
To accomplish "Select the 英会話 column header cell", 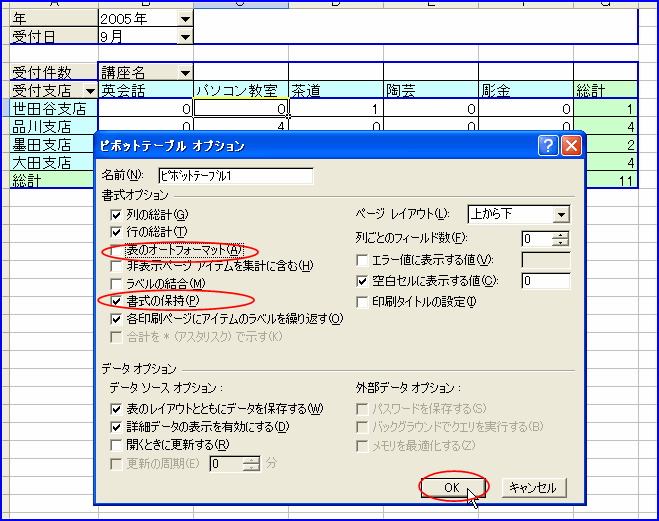I will 146,90.
